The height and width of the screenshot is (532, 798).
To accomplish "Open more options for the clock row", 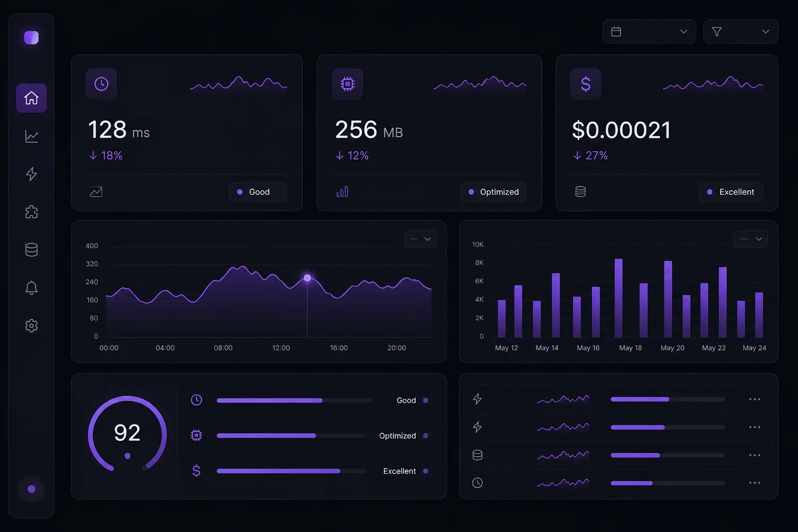I will click(754, 483).
